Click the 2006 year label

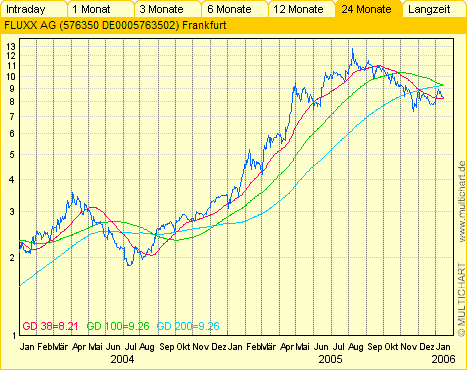tap(443, 359)
